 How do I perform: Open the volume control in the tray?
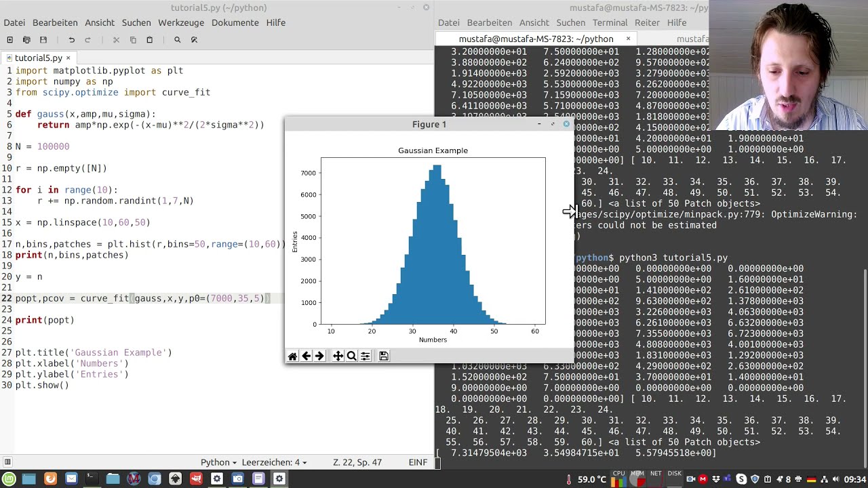(837, 479)
